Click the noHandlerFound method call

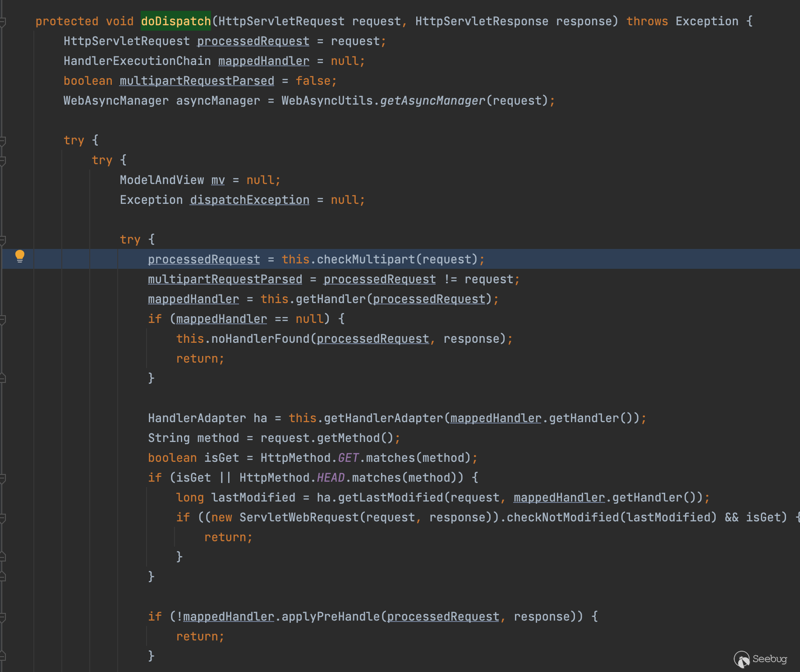click(x=260, y=339)
